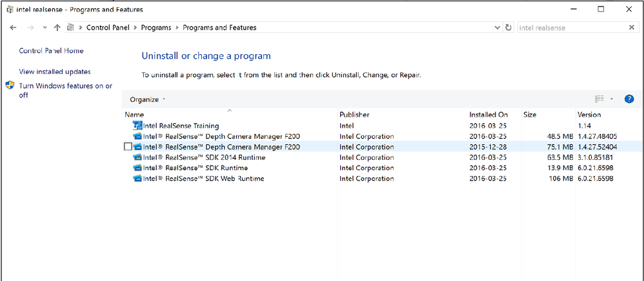Screen dimensions: 644x281
Task: Open View installed updates link
Action: click(x=55, y=72)
